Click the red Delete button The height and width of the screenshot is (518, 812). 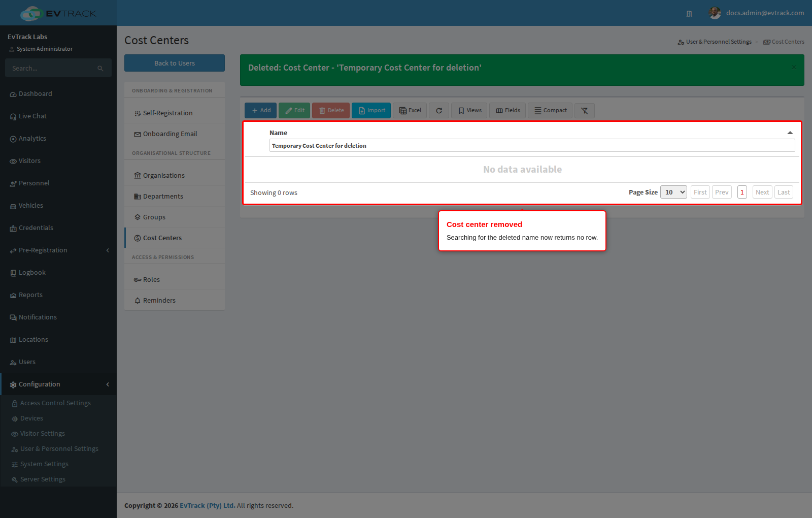click(331, 111)
